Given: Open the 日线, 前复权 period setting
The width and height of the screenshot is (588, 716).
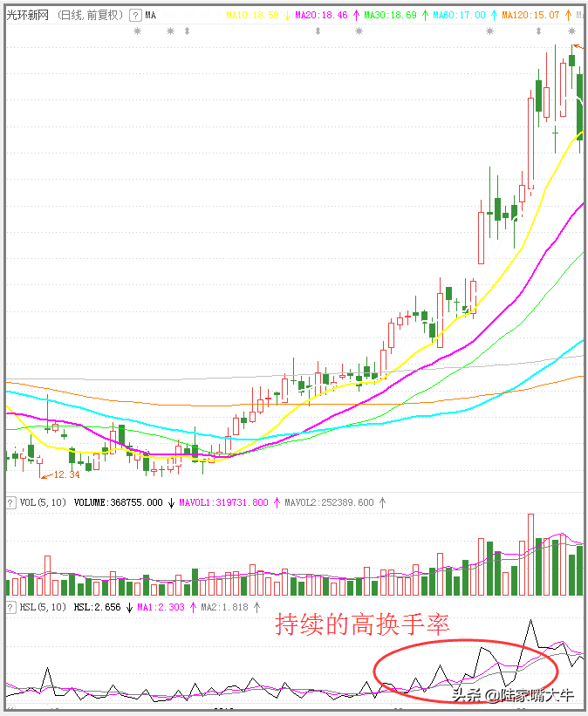Looking at the screenshot, I should (x=89, y=16).
